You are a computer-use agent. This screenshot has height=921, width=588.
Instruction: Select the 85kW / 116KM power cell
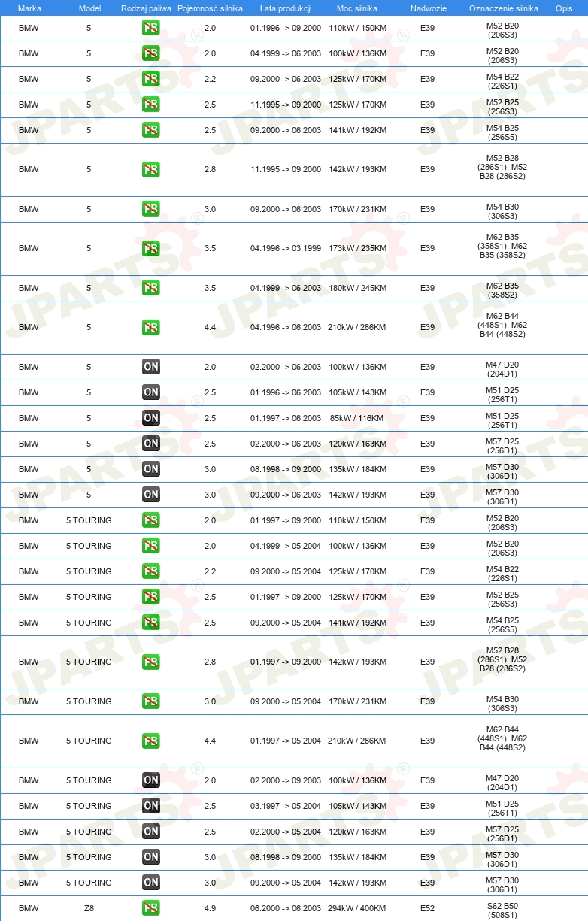click(x=357, y=418)
